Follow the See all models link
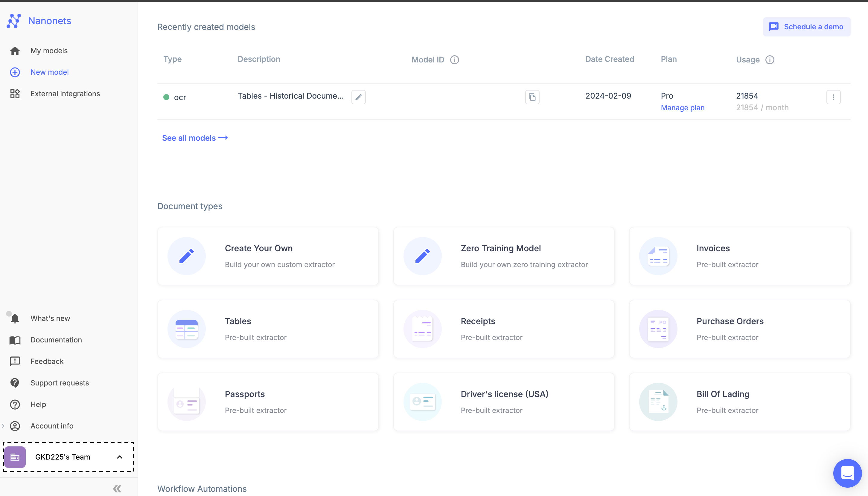 [195, 138]
